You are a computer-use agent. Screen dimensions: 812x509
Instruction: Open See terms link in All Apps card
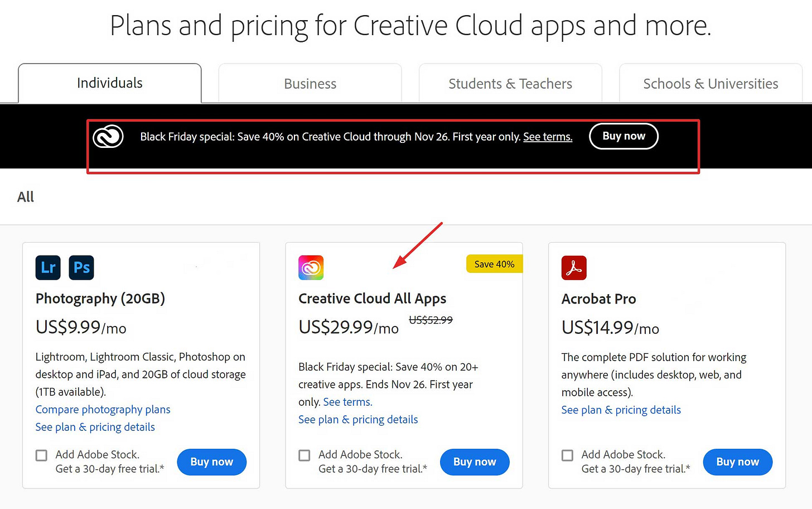click(347, 402)
